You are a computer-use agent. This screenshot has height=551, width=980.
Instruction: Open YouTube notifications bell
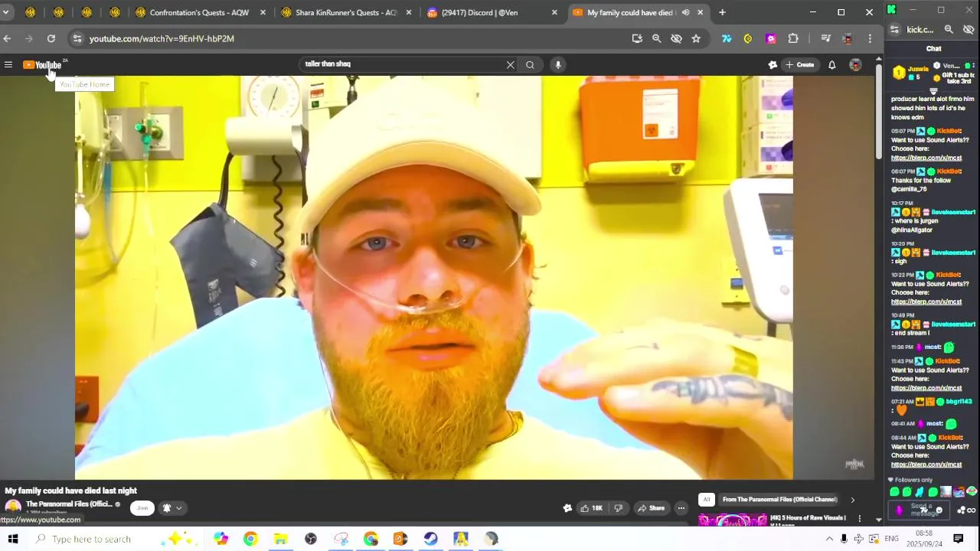tap(831, 65)
